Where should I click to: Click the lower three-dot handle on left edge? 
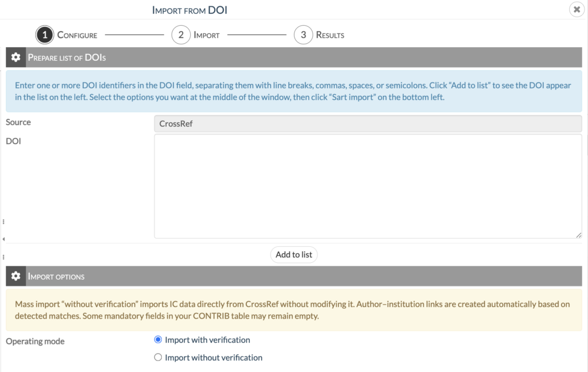click(3, 257)
